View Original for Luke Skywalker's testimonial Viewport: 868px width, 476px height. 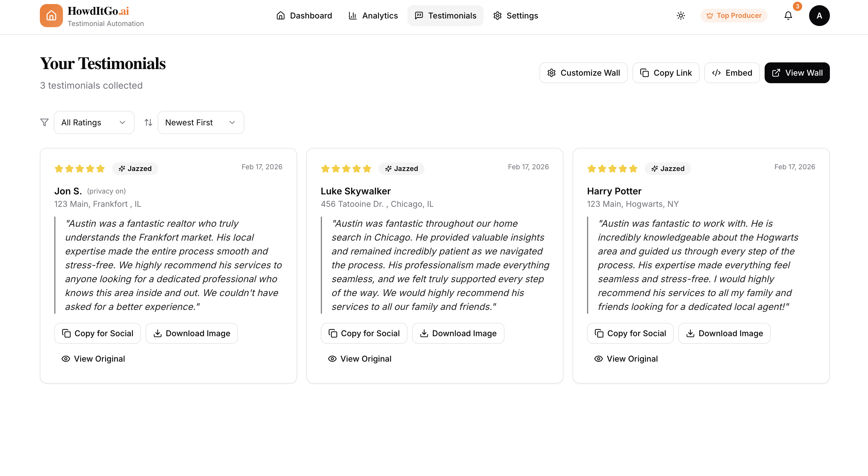360,359
